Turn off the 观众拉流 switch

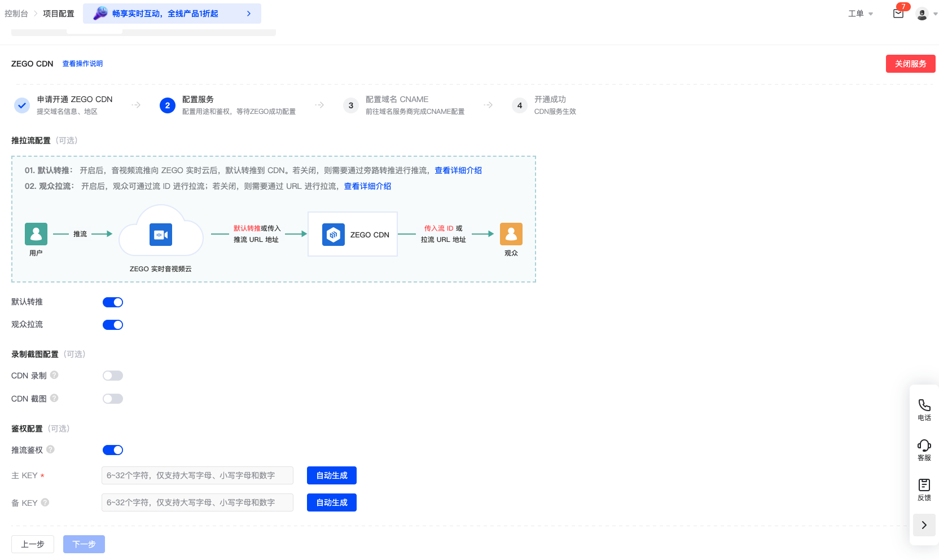pos(113,325)
